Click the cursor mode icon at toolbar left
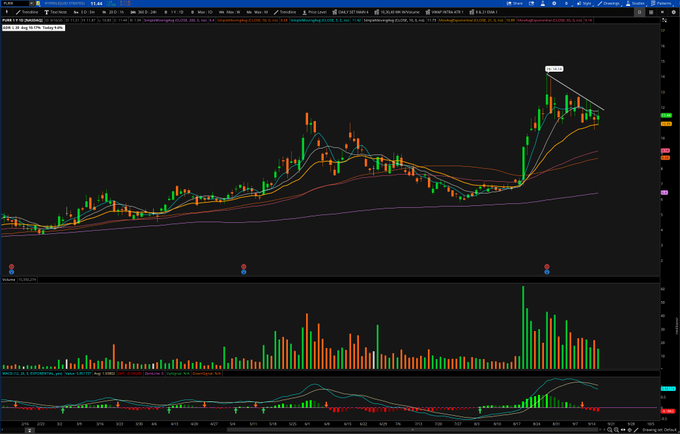The height and width of the screenshot is (434, 680). (7, 12)
